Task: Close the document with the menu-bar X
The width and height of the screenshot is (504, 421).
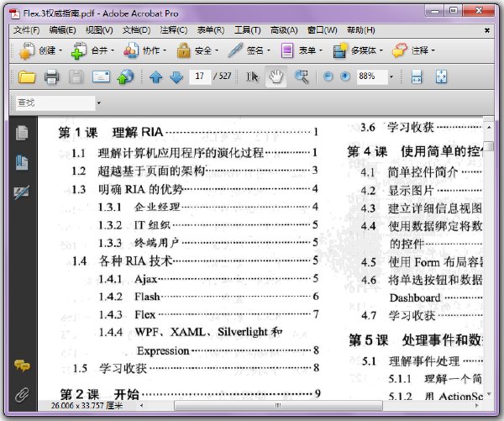Action: pyautogui.click(x=487, y=30)
